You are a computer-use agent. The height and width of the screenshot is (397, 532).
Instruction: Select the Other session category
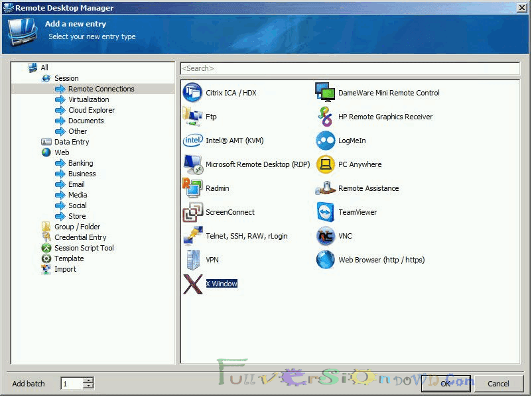click(x=78, y=131)
